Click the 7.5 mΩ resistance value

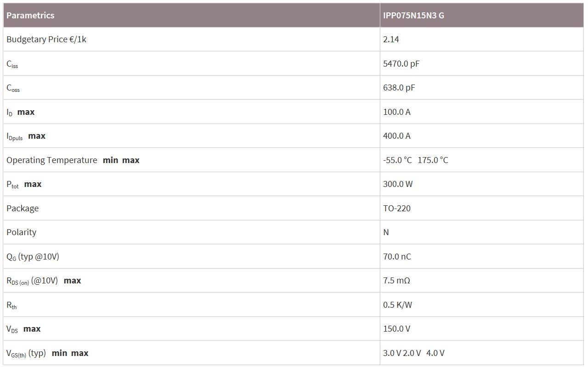(x=396, y=281)
